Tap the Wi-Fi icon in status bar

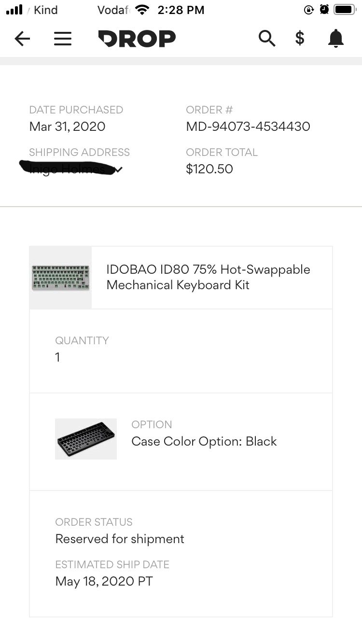[142, 10]
